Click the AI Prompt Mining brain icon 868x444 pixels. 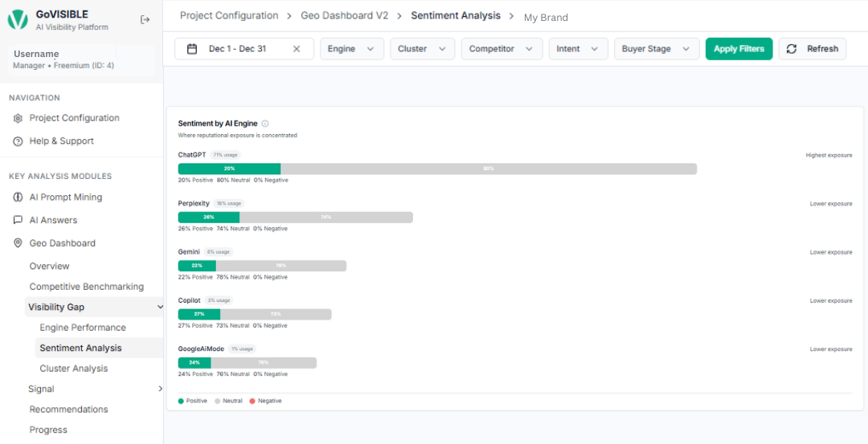pyautogui.click(x=18, y=198)
